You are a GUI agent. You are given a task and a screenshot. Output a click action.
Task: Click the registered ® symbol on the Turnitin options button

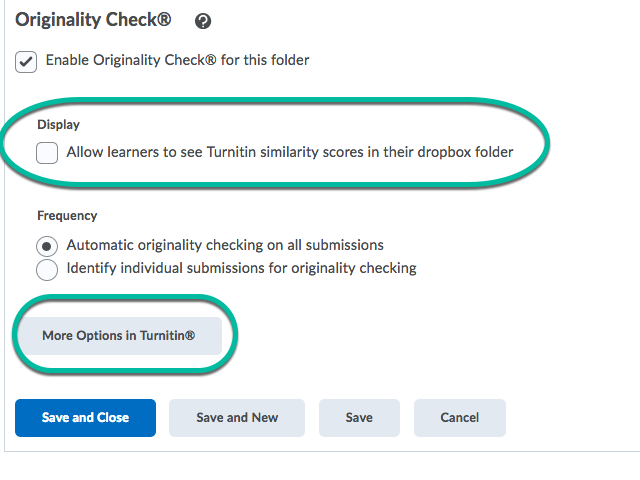click(x=190, y=335)
